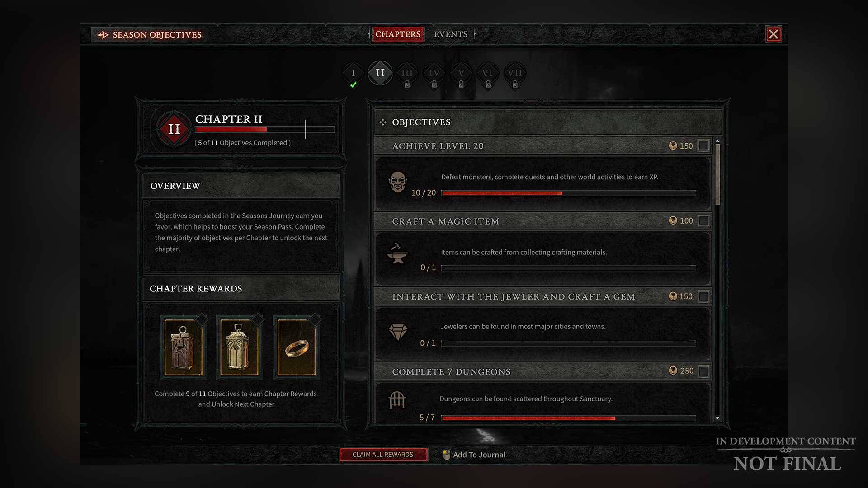Expand to Chapter III by clicking its icon
This screenshot has height=488, width=868.
point(407,73)
